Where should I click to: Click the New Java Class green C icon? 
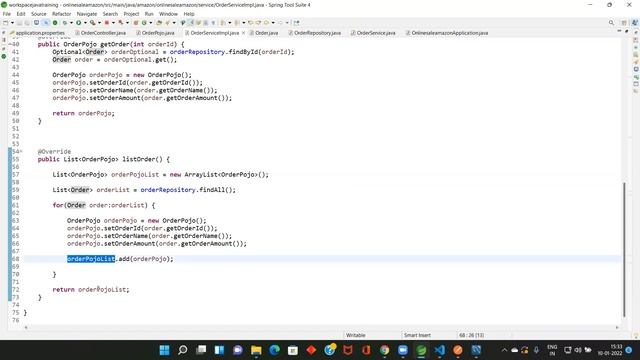(144, 23)
